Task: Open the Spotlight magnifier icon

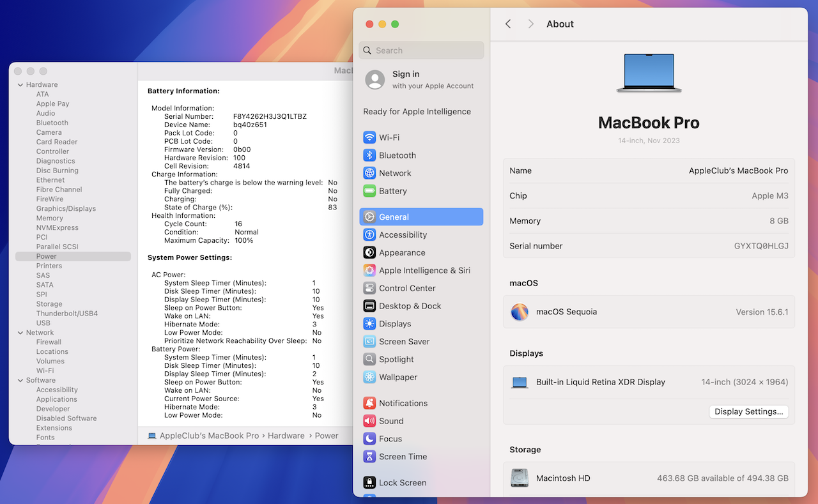Action: [x=369, y=360]
